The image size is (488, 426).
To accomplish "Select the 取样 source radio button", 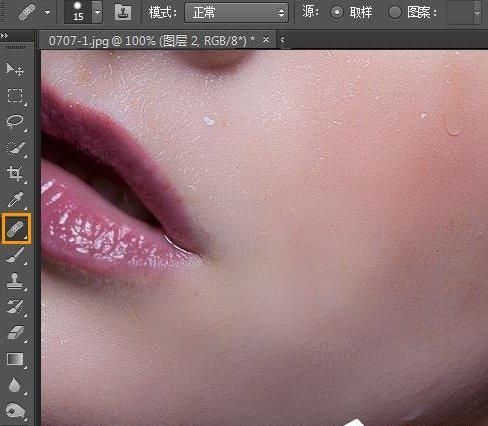I will [x=337, y=13].
